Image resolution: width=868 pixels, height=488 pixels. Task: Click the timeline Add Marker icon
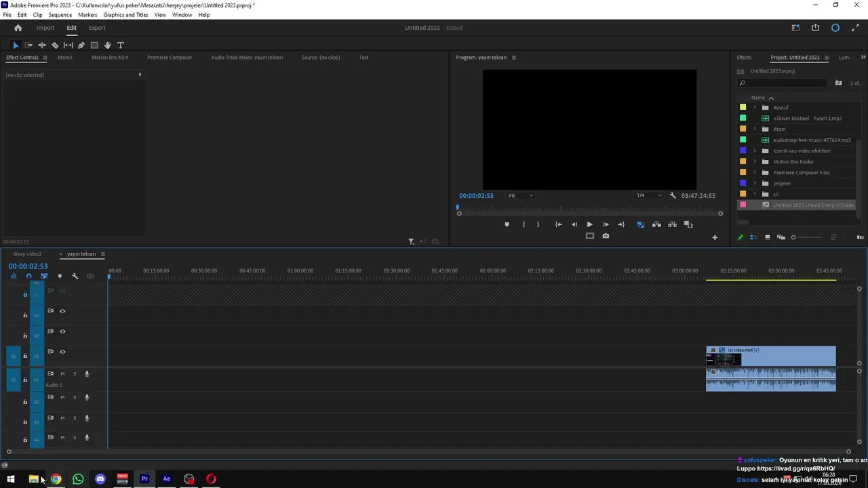pyautogui.click(x=60, y=276)
